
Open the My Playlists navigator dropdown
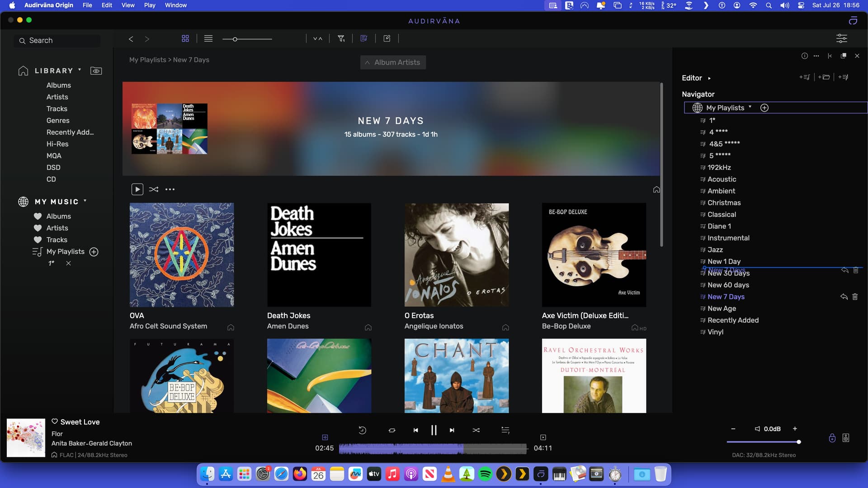(750, 108)
